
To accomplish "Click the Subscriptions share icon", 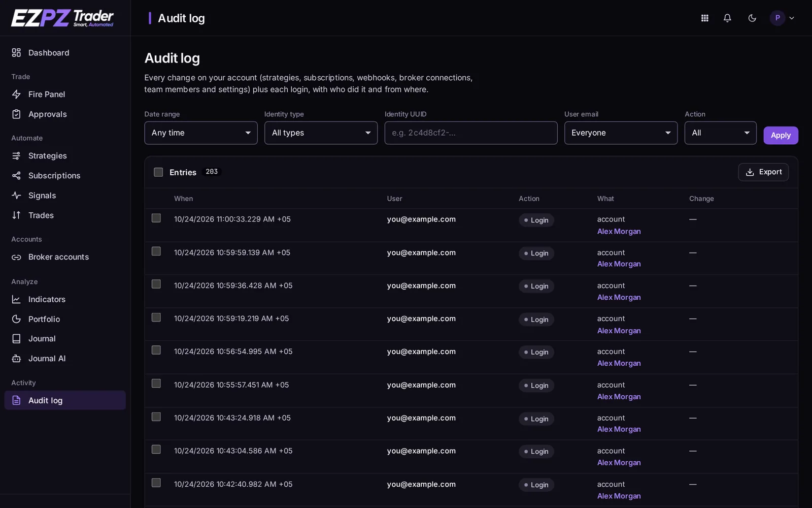I will pyautogui.click(x=16, y=176).
